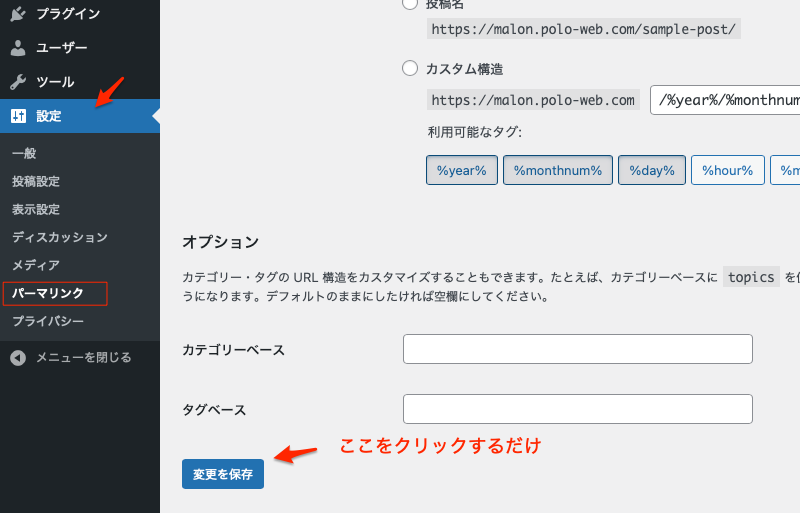Click the Users person icon
800x513 pixels.
point(18,47)
